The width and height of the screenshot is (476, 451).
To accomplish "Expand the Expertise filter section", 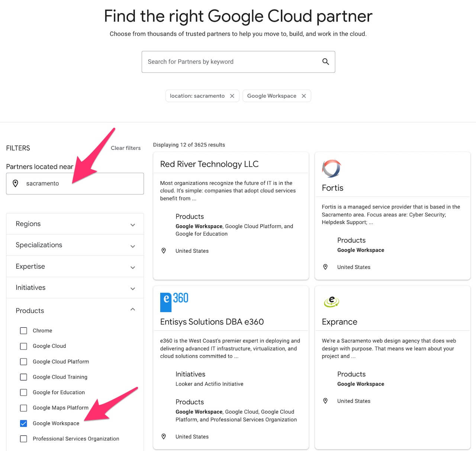I will (75, 266).
